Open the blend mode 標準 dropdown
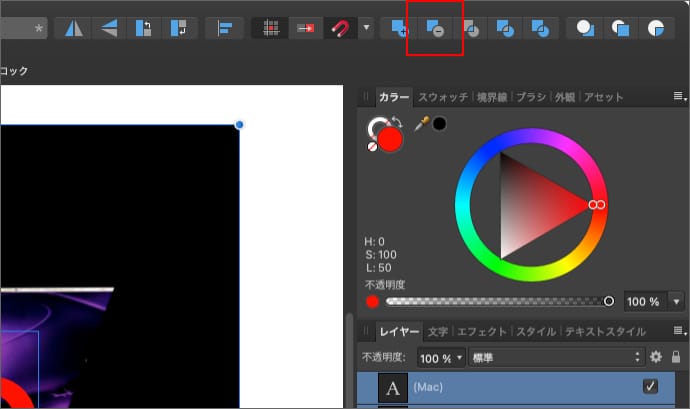Image resolution: width=690 pixels, height=409 pixels. tap(556, 357)
